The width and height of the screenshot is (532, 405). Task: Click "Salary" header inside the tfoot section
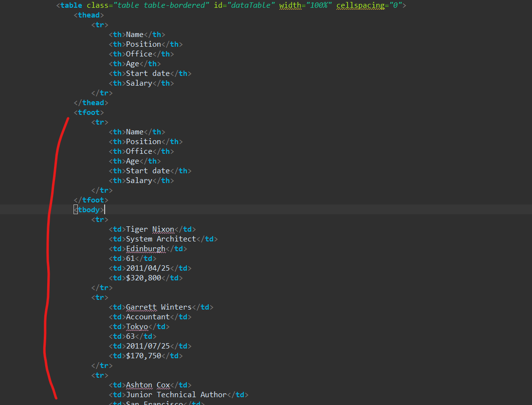point(139,181)
